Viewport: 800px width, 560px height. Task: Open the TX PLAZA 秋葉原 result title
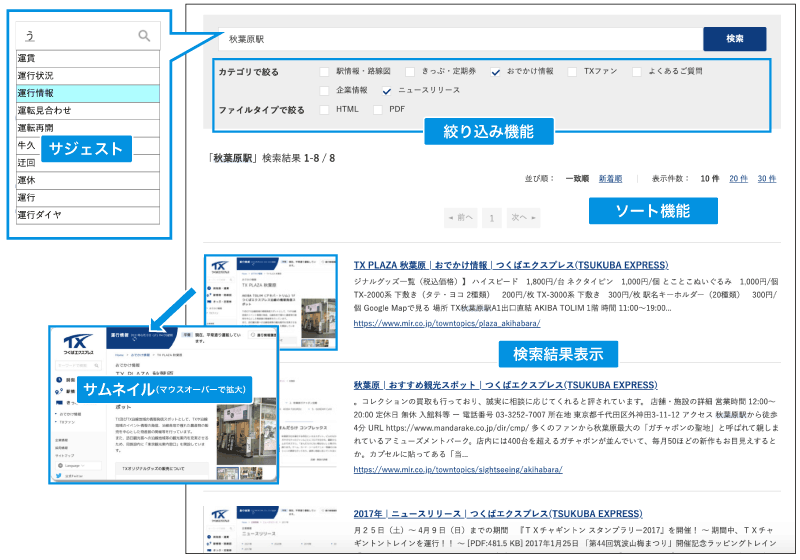pos(511,265)
